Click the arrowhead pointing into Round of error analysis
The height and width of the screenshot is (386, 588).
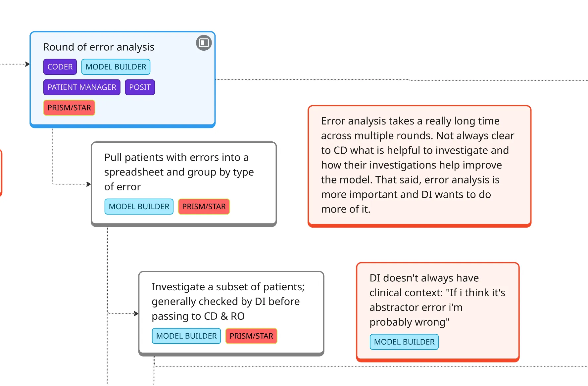27,64
